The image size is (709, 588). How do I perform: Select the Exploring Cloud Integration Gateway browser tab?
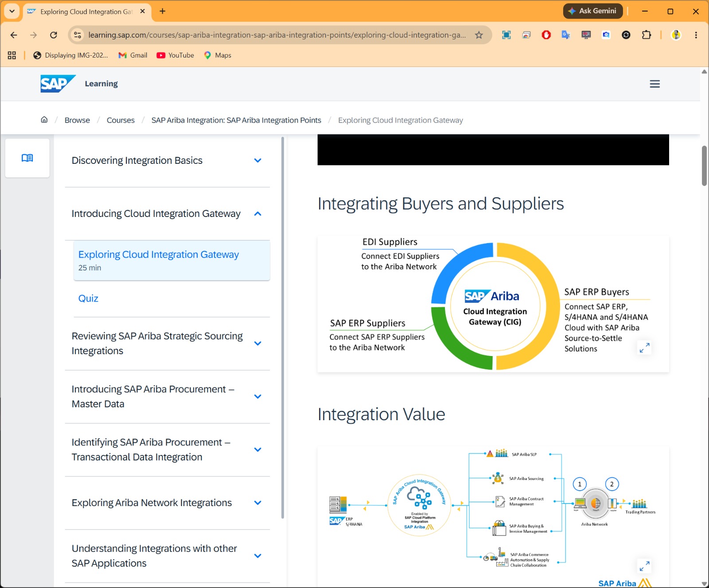tap(86, 12)
